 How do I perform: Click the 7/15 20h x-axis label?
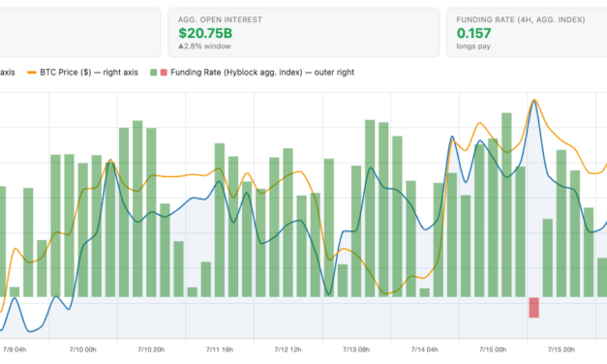coord(561,349)
